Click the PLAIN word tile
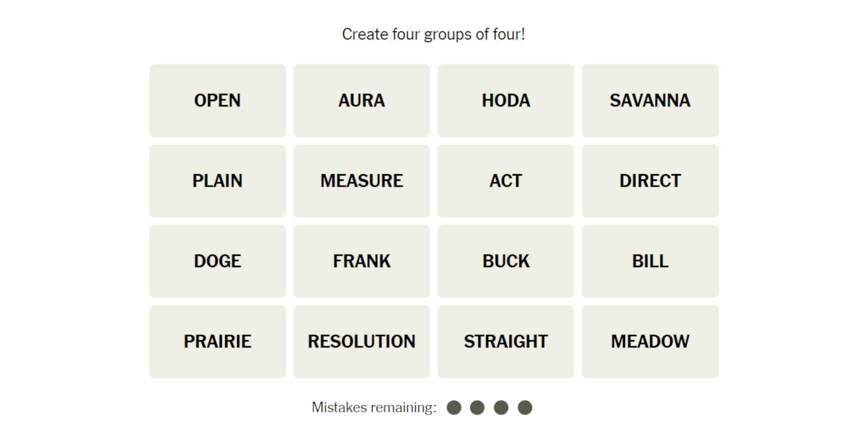 click(x=217, y=181)
